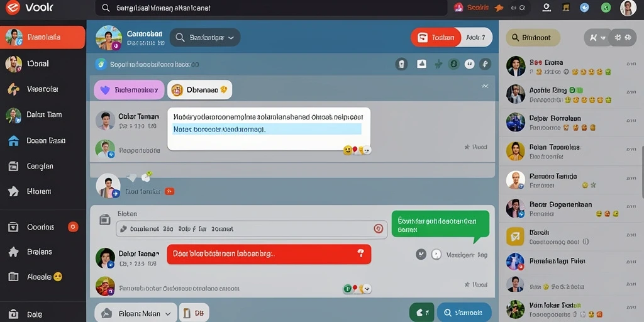Viewport: 644px width, 322px height.
Task: Click the red message bar with question mark
Action: tap(269, 254)
